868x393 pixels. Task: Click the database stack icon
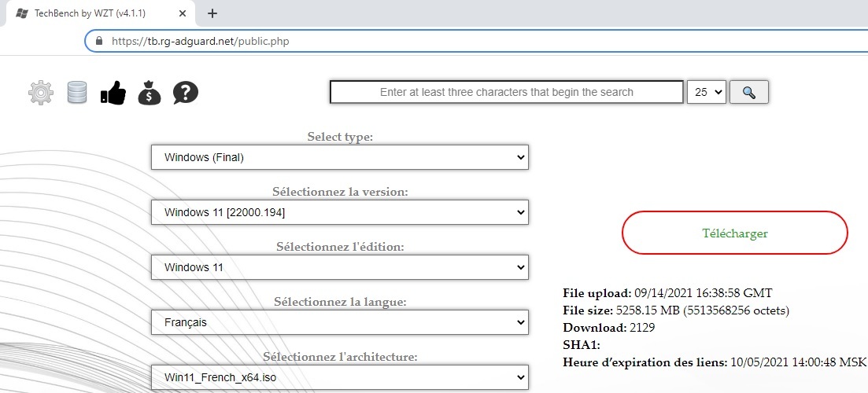tap(77, 92)
